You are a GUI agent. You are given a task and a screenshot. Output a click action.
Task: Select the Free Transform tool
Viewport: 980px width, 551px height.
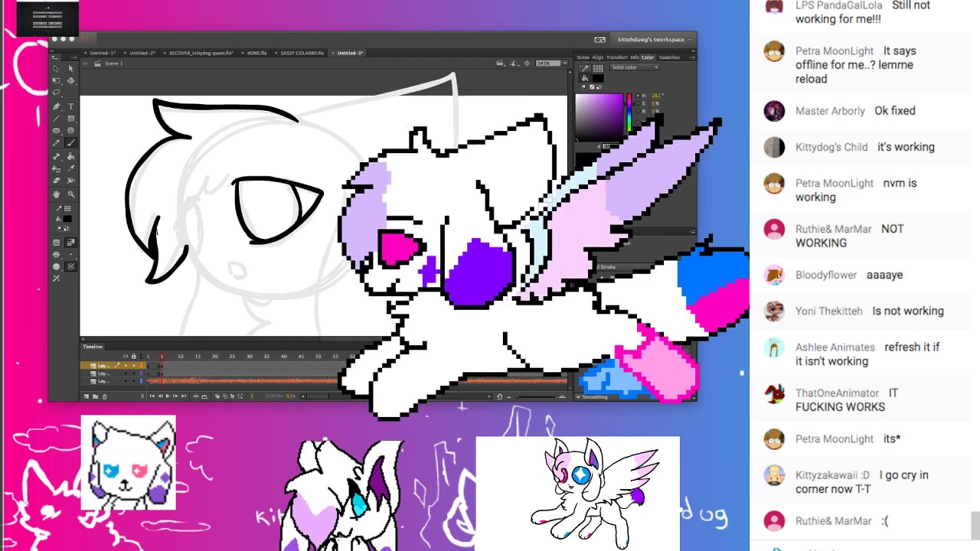pos(56,80)
